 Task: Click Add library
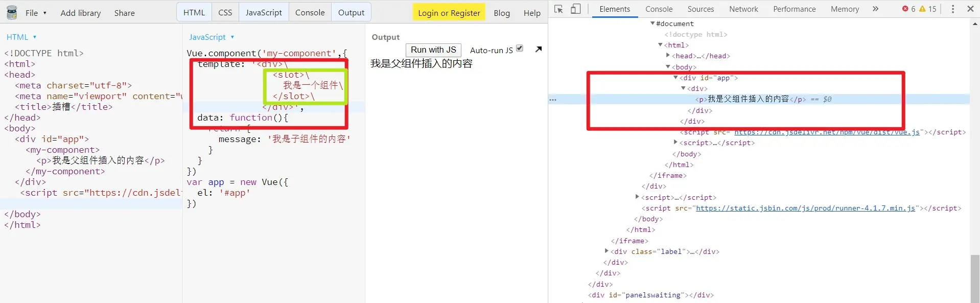(81, 13)
